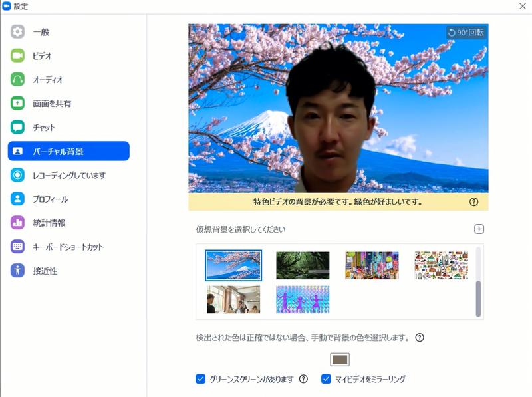The height and width of the screenshot is (397, 532).
Task: Click the background list vertical scrollbar
Action: click(x=477, y=298)
